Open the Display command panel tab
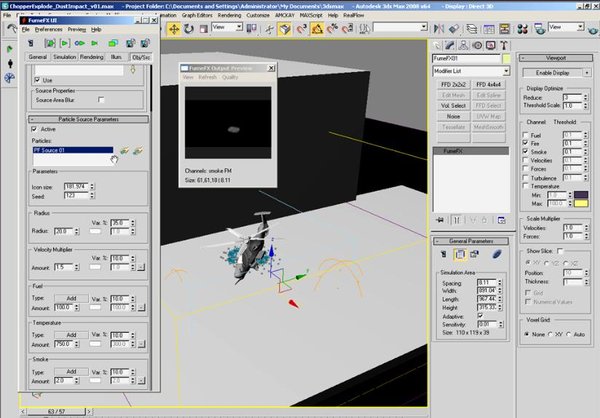The image size is (600, 418). coord(490,47)
